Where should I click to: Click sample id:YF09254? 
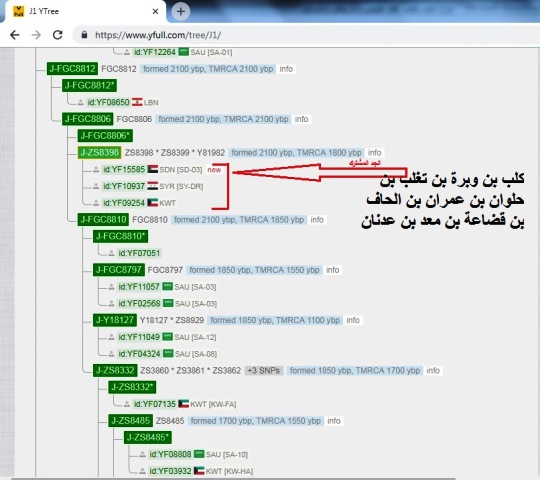pos(124,203)
